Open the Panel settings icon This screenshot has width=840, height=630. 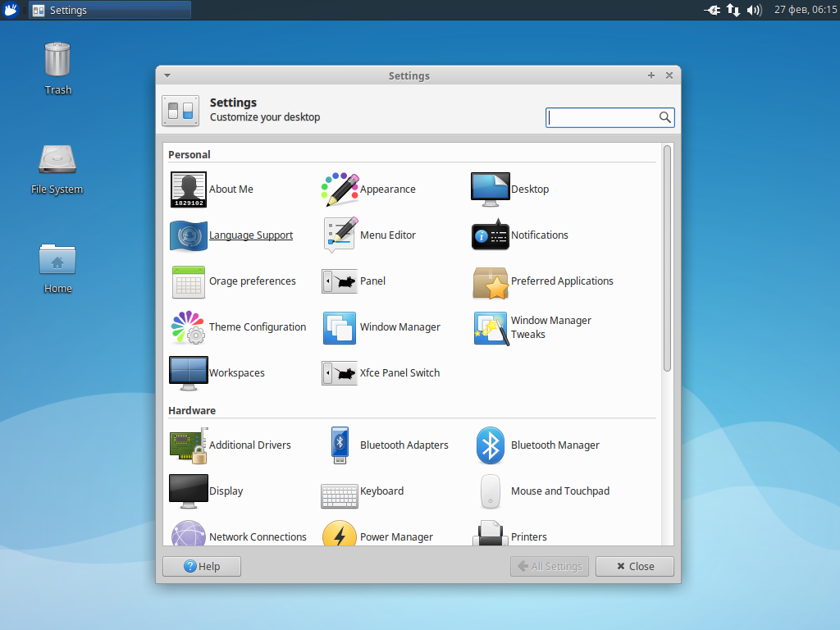point(340,281)
